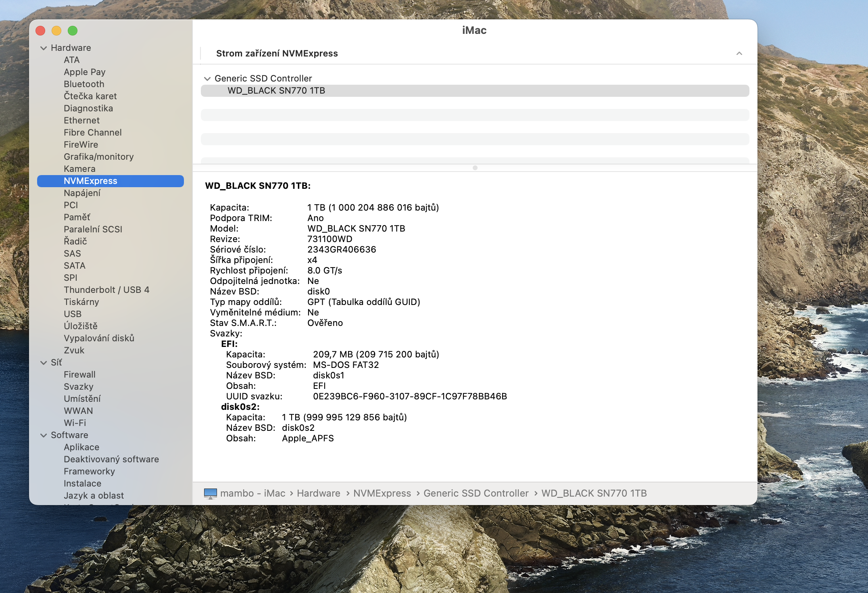
Task: Open Aplikace under Software
Action: tap(81, 447)
